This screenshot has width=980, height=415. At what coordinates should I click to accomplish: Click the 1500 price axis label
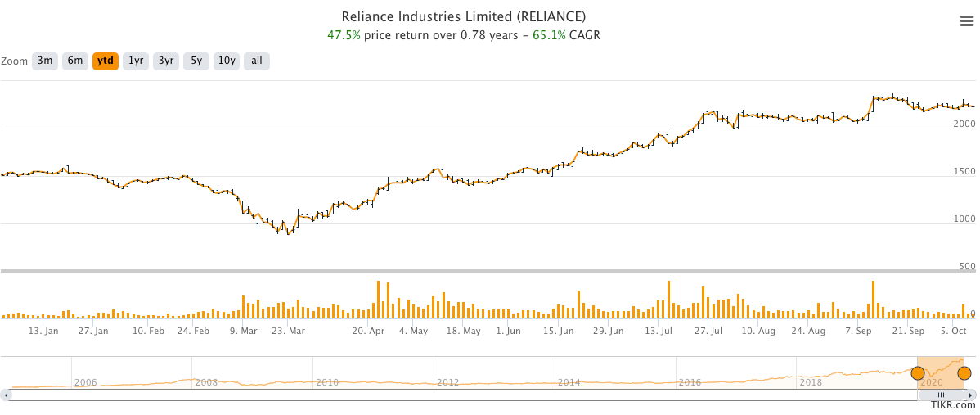963,171
